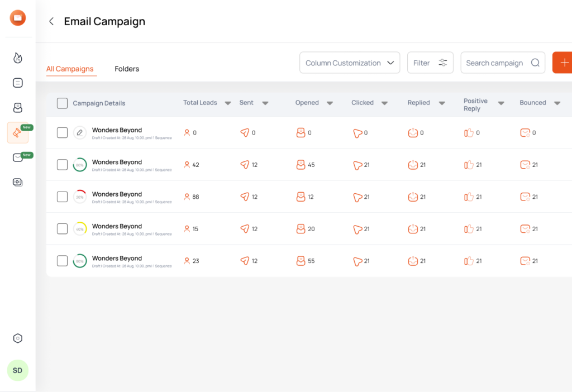Click the orange app logo at top left
This screenshot has height=392, width=572.
pos(17,17)
